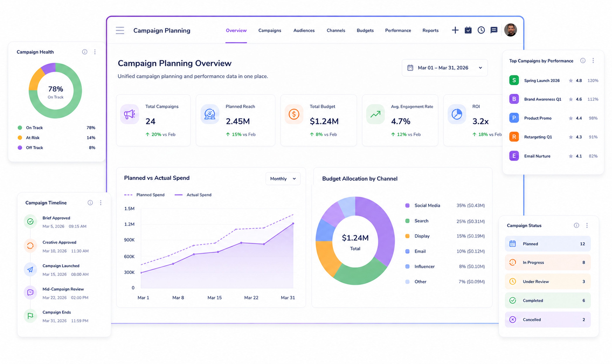Click the Total Campaigns megaphone icon
The height and width of the screenshot is (364, 612).
(x=130, y=114)
